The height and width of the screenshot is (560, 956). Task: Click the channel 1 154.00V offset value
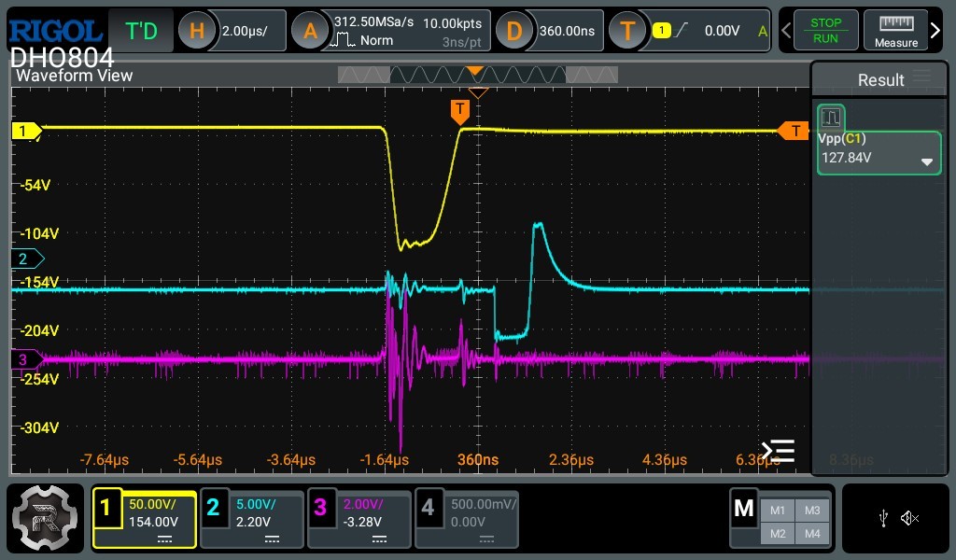(x=153, y=523)
